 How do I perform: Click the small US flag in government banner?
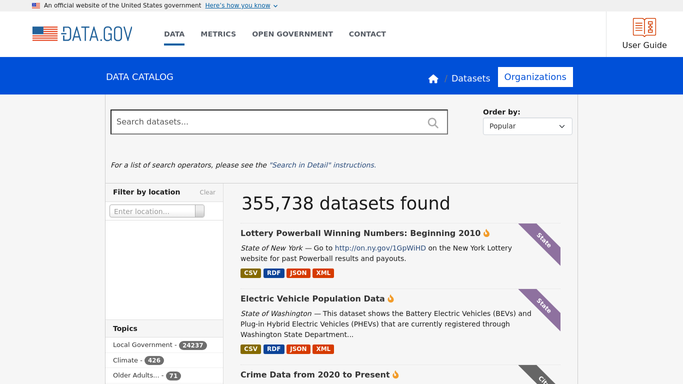click(x=36, y=6)
